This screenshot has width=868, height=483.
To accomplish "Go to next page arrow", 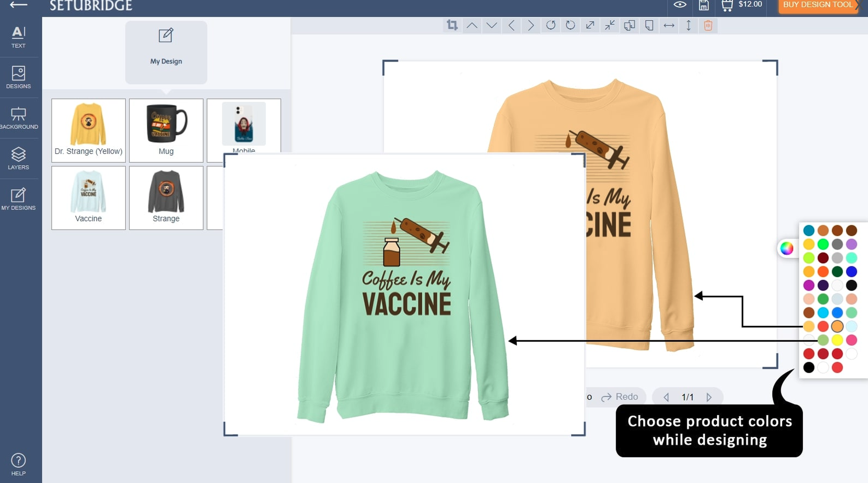I will pyautogui.click(x=709, y=397).
